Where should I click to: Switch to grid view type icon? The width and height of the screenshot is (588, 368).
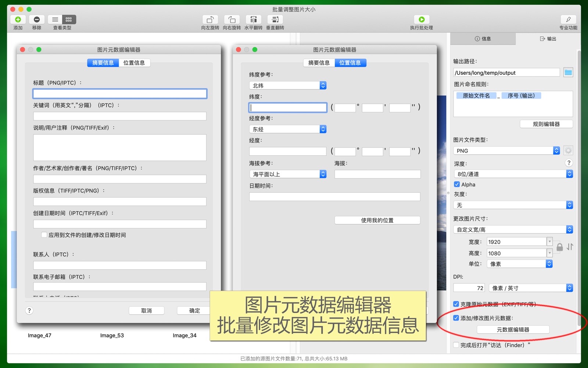pyautogui.click(x=69, y=20)
